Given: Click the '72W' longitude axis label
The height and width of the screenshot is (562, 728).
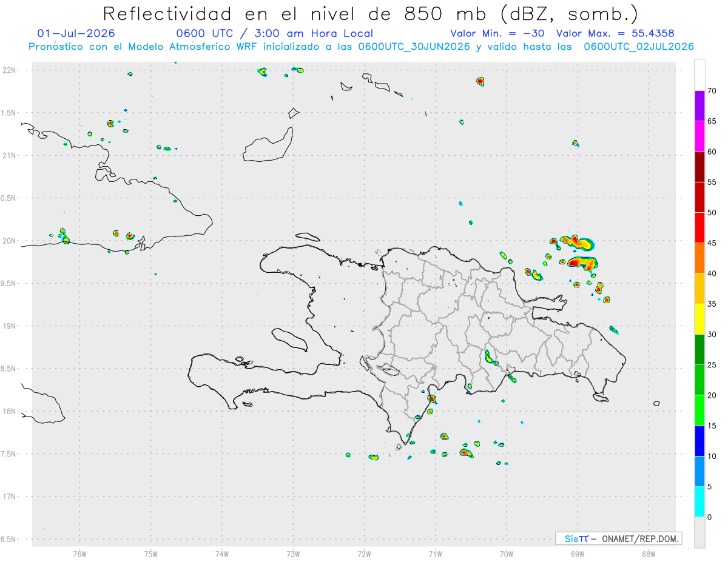Looking at the screenshot, I should tap(364, 554).
